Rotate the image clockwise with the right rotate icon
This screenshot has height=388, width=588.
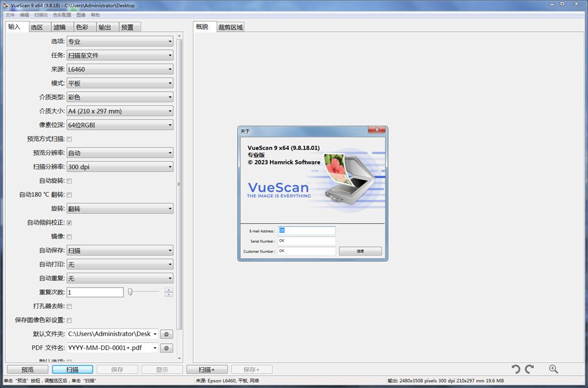(529, 369)
